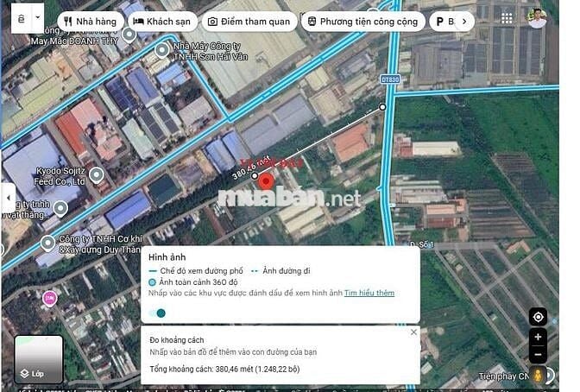Click the vật thăng company pin
This screenshot has height=392, width=580.
coord(60,208)
